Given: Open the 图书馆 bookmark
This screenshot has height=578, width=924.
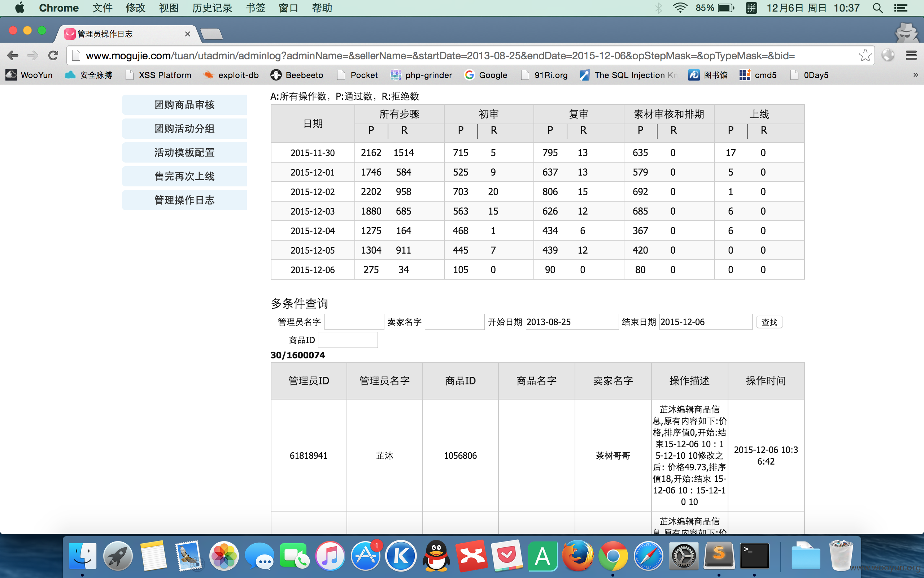Looking at the screenshot, I should (708, 75).
